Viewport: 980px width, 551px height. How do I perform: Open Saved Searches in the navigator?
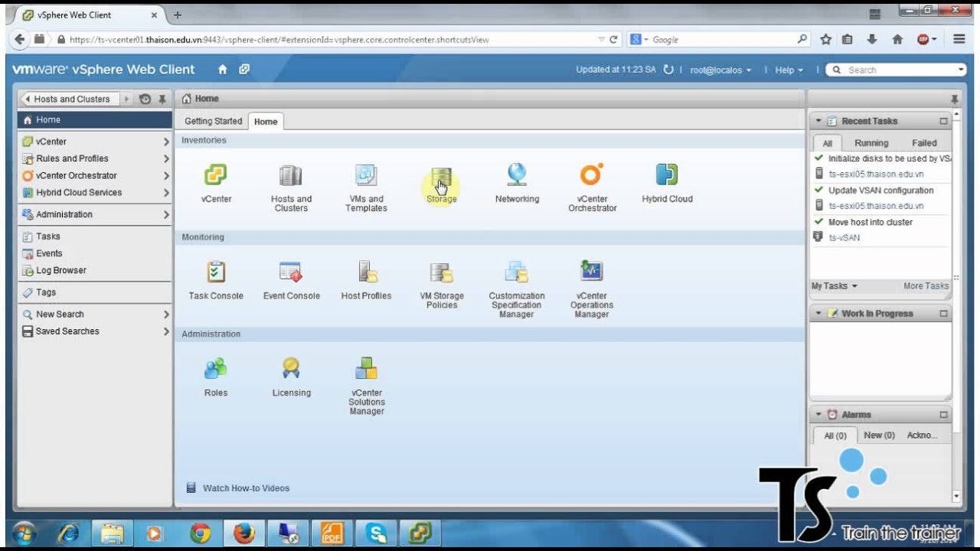pyautogui.click(x=96, y=331)
